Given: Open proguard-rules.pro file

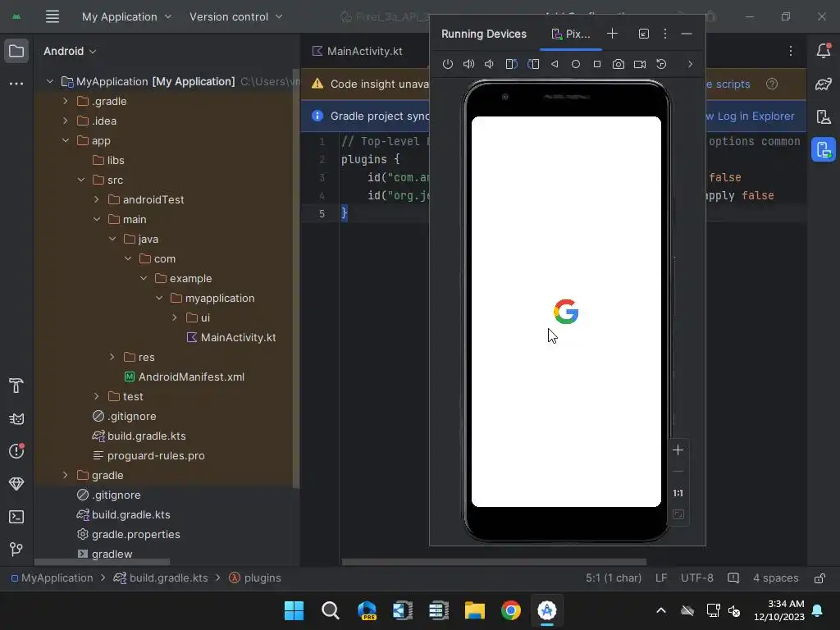Looking at the screenshot, I should 149,456.
